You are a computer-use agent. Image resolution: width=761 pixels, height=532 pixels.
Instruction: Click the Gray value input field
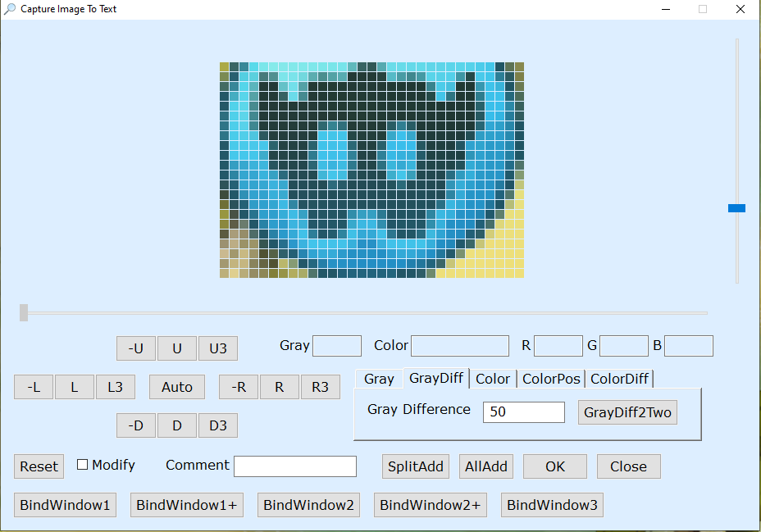(x=337, y=346)
